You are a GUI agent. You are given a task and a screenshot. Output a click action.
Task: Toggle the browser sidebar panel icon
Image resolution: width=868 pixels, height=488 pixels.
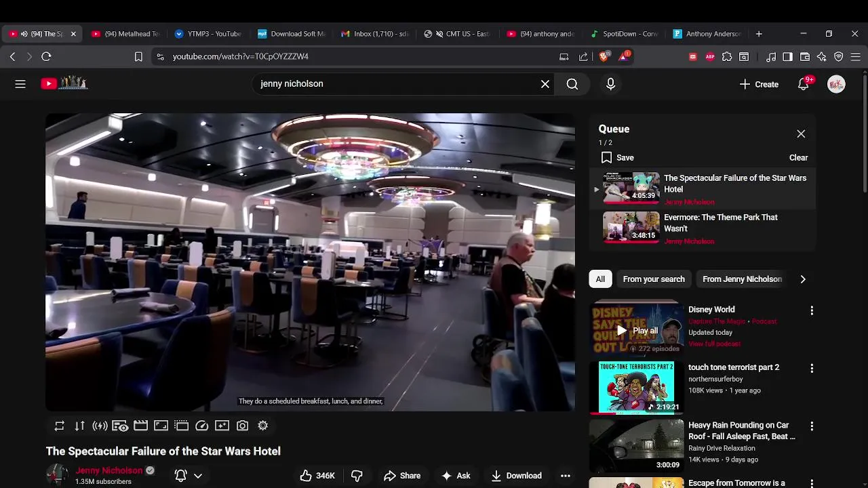pos(787,57)
